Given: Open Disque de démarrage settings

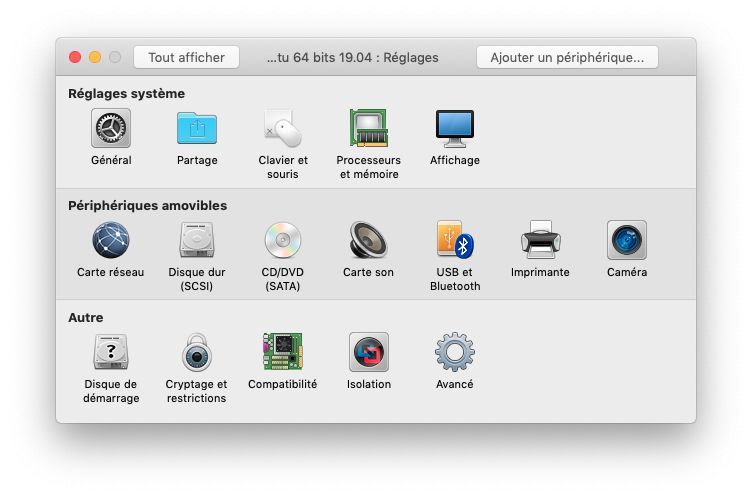Looking at the screenshot, I should (x=111, y=352).
